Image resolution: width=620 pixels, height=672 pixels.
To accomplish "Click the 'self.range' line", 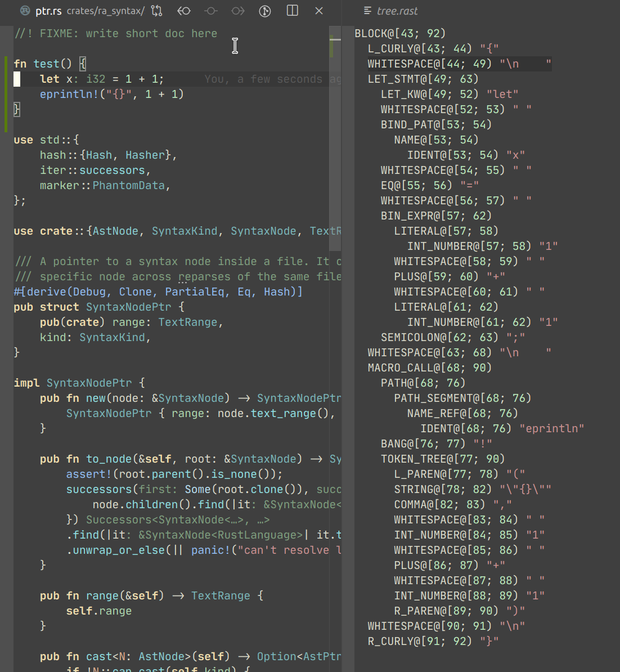I will [x=99, y=611].
